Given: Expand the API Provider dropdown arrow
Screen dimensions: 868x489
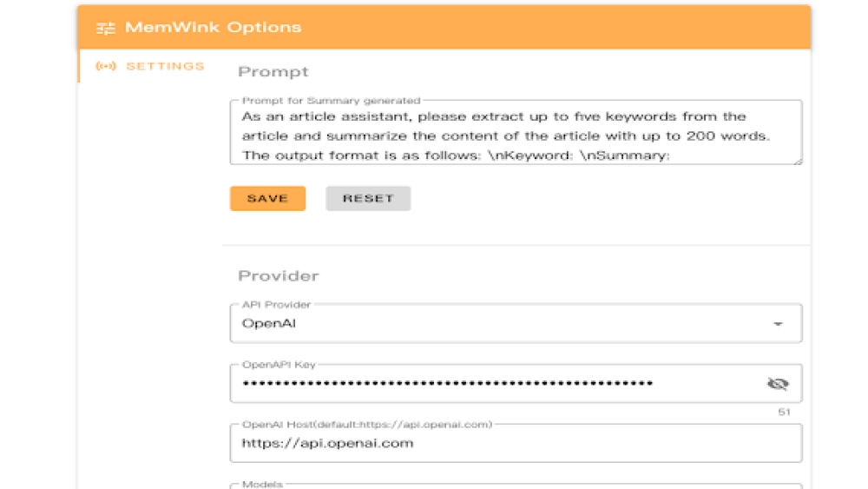Looking at the screenshot, I should click(x=778, y=324).
